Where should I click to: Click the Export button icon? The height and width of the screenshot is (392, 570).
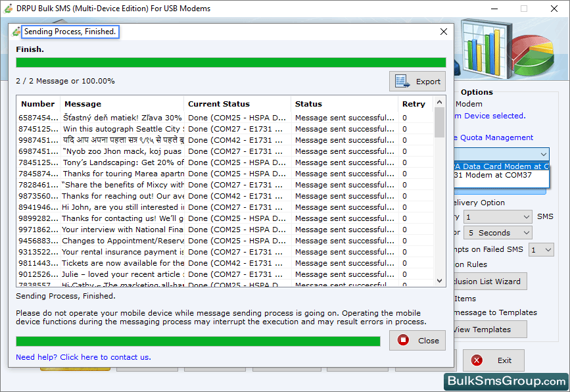(402, 81)
